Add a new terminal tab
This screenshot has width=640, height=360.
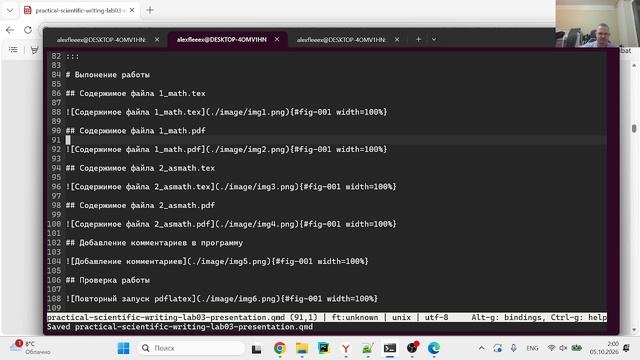click(x=418, y=40)
